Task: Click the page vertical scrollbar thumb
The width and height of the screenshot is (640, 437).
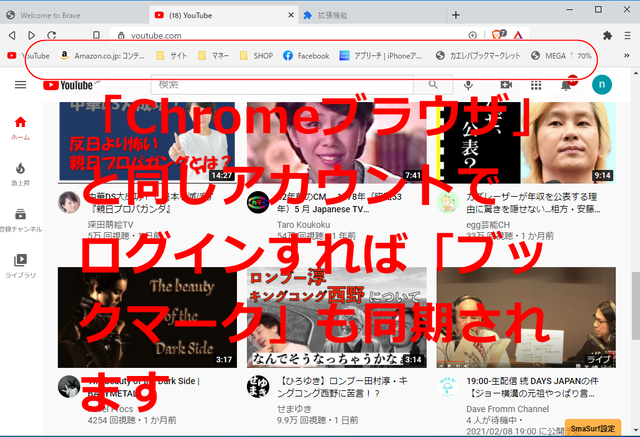Action: click(x=636, y=305)
